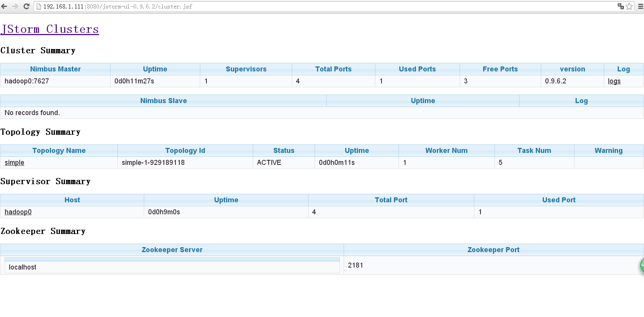Screen dimensions: 644x317
Task: Click the Used Ports column header
Action: point(417,69)
